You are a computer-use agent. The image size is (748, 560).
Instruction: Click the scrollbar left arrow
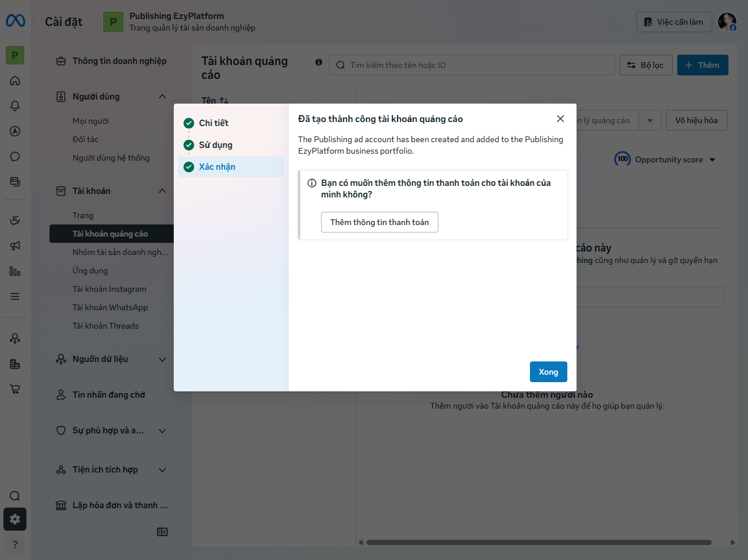tap(361, 542)
